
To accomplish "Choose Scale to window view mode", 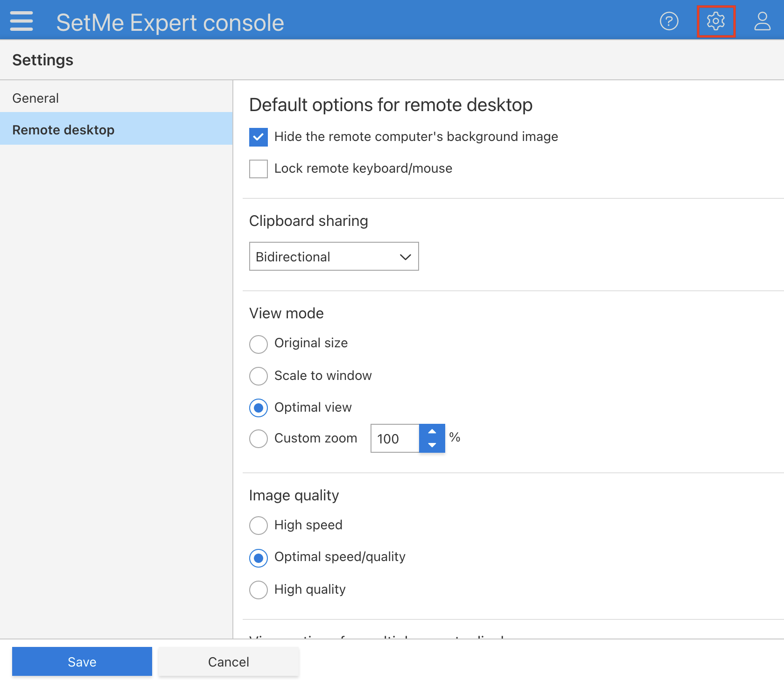I will [x=258, y=376].
